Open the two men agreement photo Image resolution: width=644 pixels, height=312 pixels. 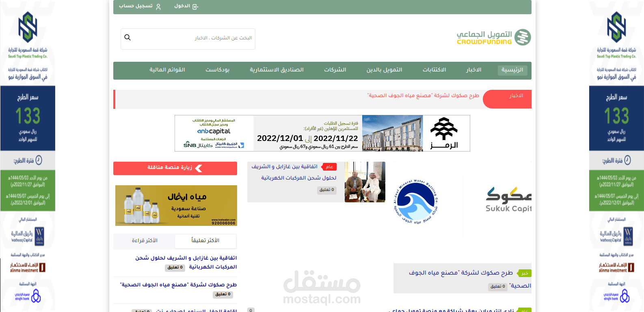click(365, 182)
